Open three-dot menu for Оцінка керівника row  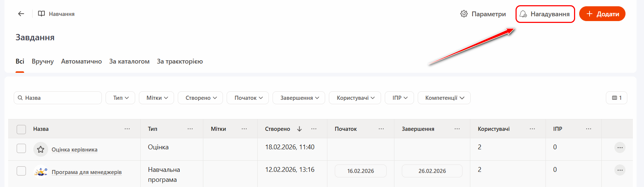[620, 147]
